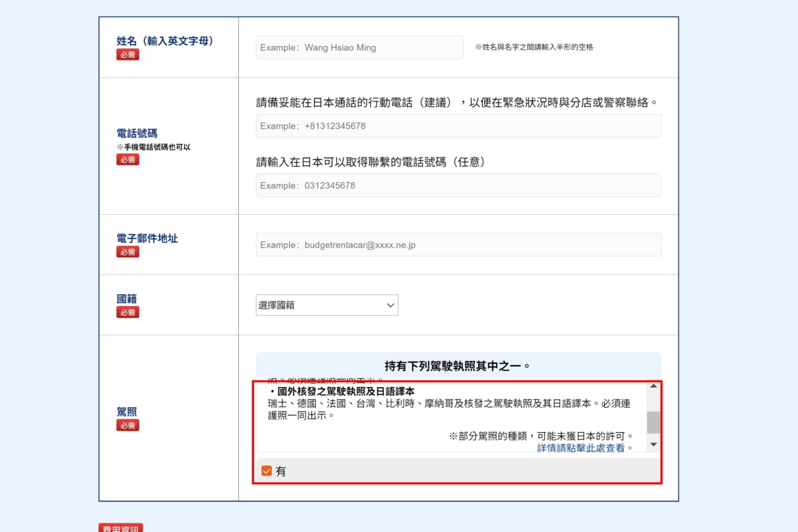This screenshot has height=532, width=798.
Task: Focus the name field showing Wang Hsiao Ming
Action: click(359, 48)
